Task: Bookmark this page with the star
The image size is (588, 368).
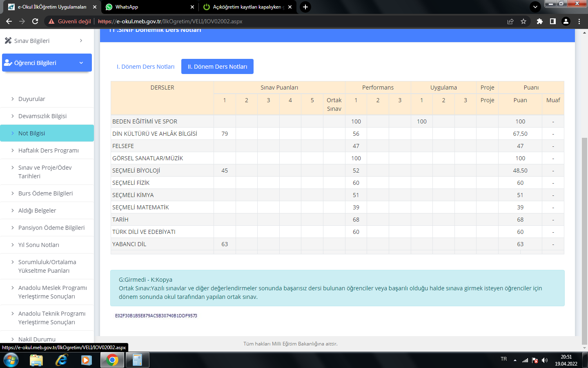Action: point(523,21)
